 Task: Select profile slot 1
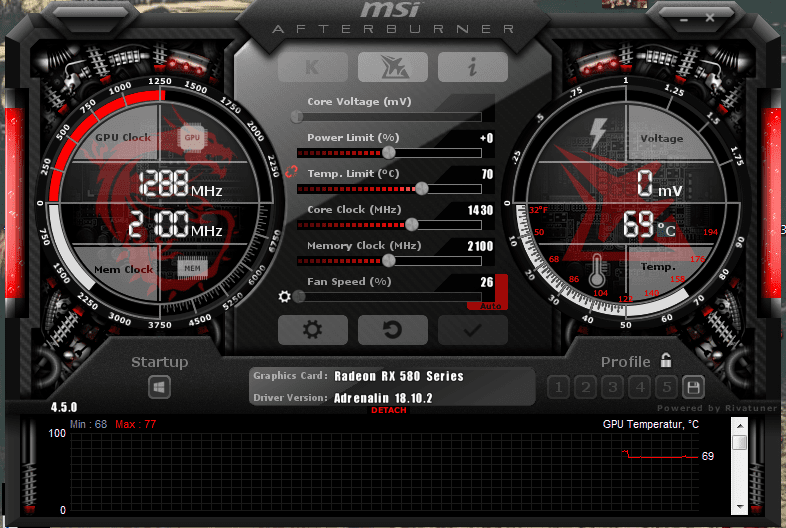558,387
